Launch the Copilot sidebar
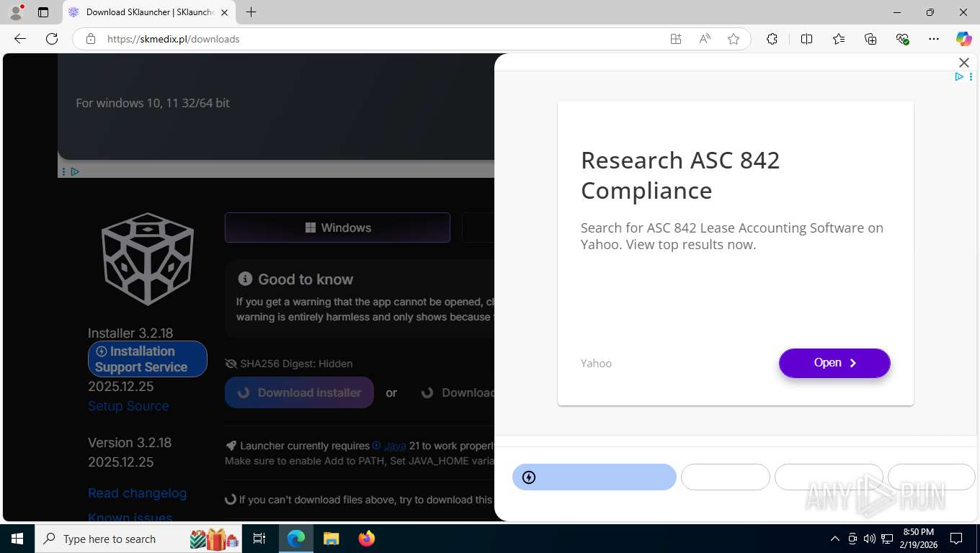This screenshot has height=553, width=980. (x=963, y=39)
